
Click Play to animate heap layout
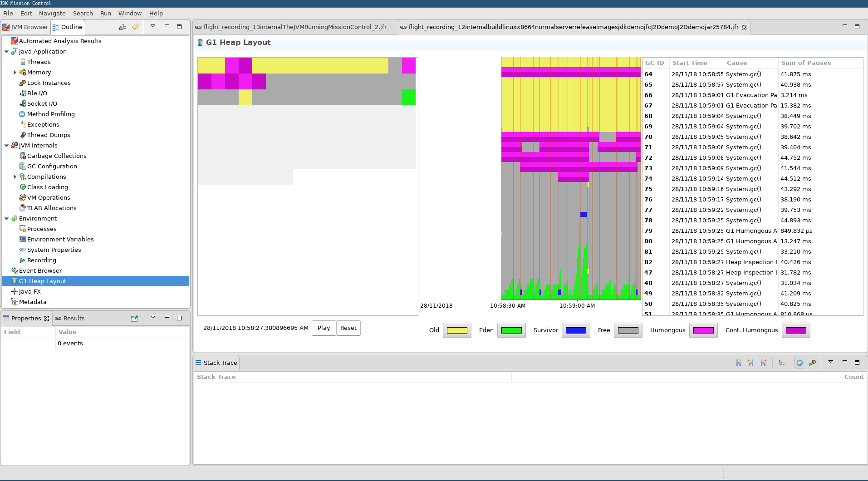click(x=324, y=328)
